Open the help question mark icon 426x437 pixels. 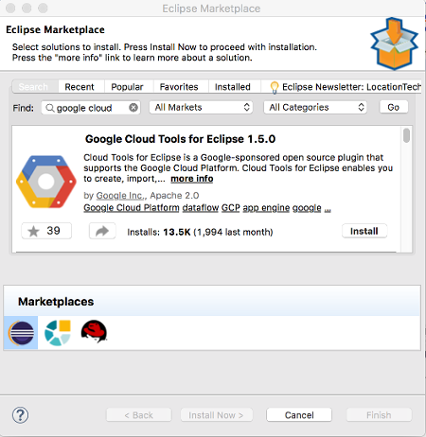[20, 415]
